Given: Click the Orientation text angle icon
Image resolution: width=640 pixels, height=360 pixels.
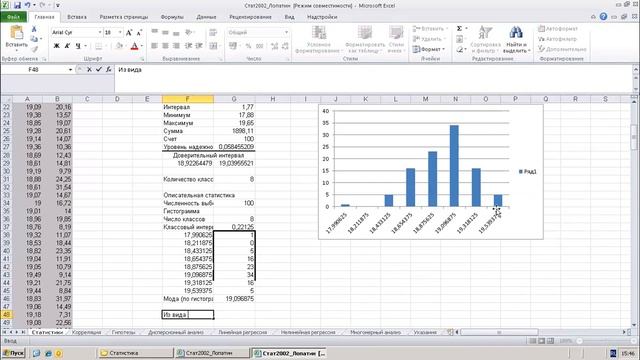Looking at the screenshot, I should pos(189,32).
